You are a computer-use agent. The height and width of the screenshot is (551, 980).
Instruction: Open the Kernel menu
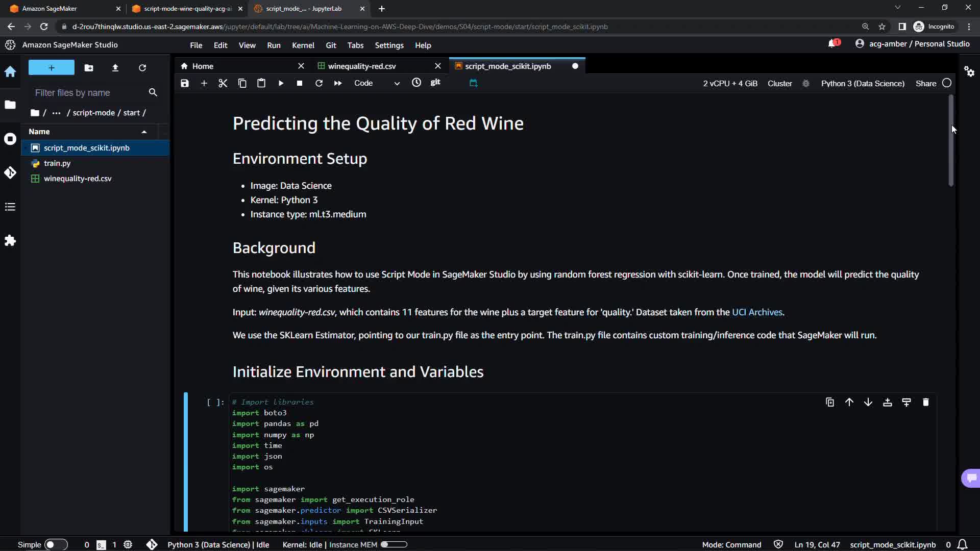click(303, 45)
